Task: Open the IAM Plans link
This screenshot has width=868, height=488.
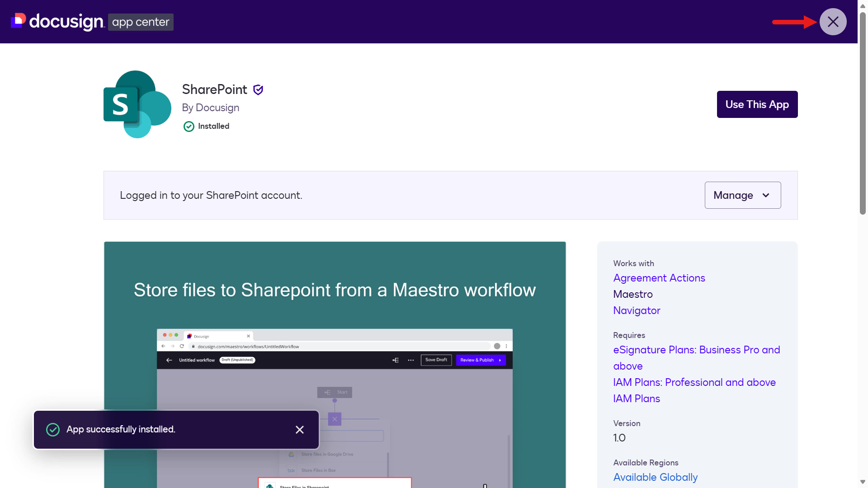Action: [x=637, y=399]
